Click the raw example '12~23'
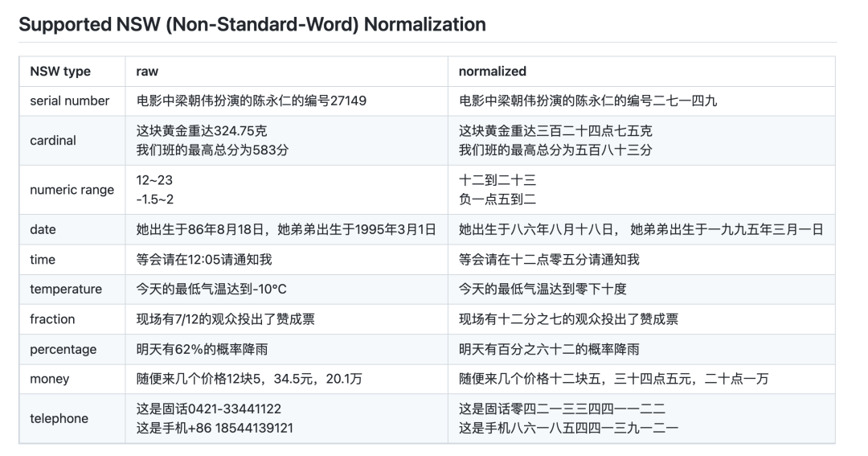 click(154, 180)
